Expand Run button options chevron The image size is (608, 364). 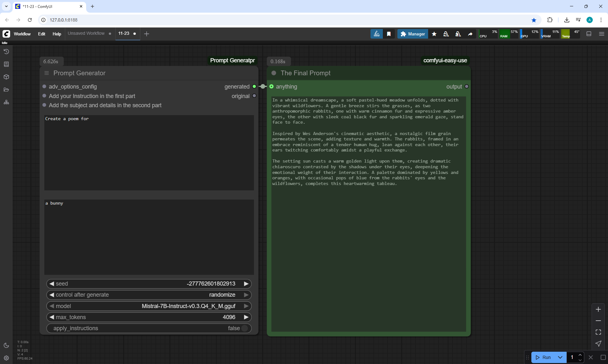[560, 357]
